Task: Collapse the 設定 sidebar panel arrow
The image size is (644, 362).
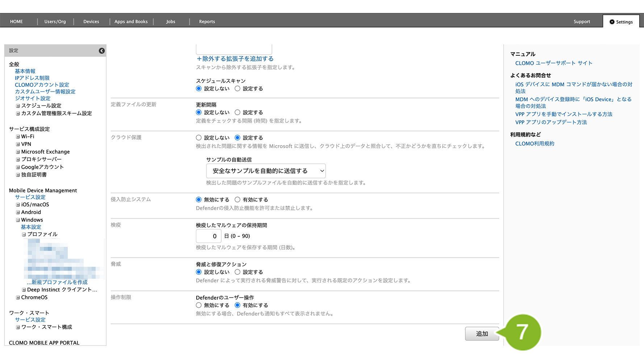Action: click(x=102, y=51)
